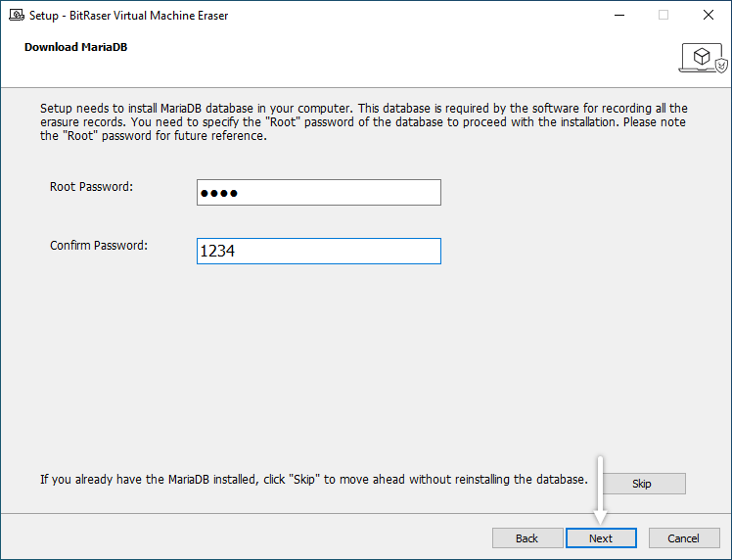Click the window title 'Setup - BitRaser Virtual Machine Eraser'
This screenshot has width=732, height=560.
coord(129,16)
